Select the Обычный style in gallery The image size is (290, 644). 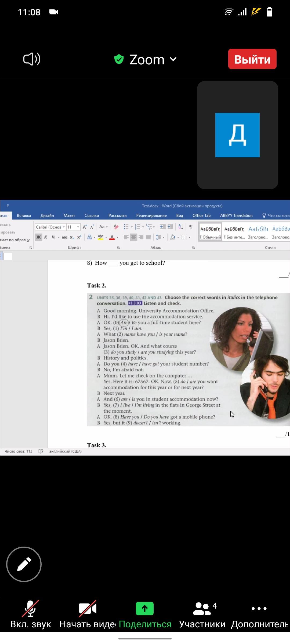[x=210, y=232]
